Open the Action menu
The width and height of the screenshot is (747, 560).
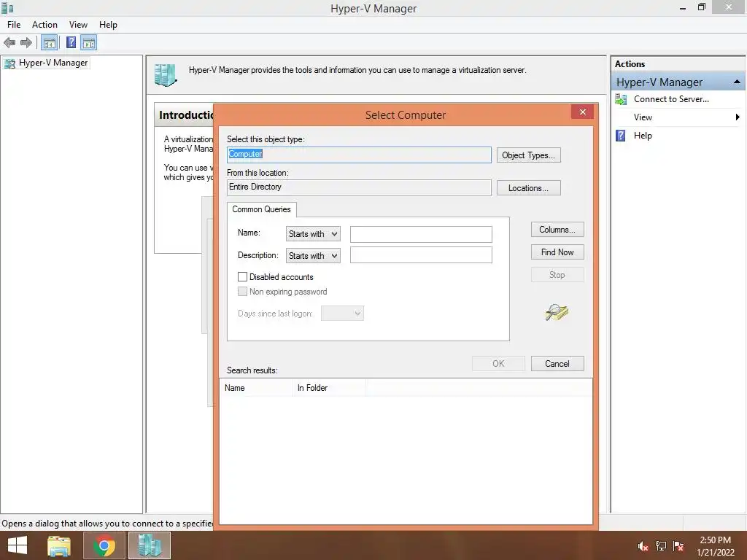pos(44,25)
